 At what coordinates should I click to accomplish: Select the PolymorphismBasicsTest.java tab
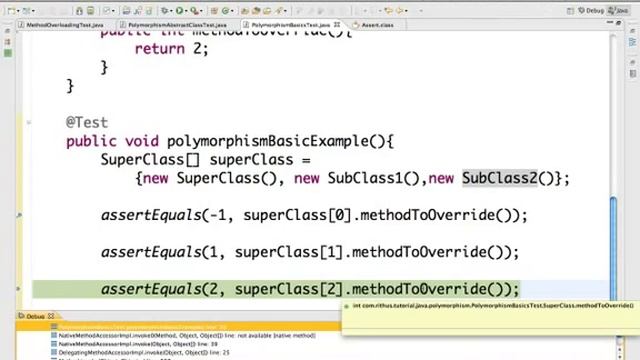[291, 25]
